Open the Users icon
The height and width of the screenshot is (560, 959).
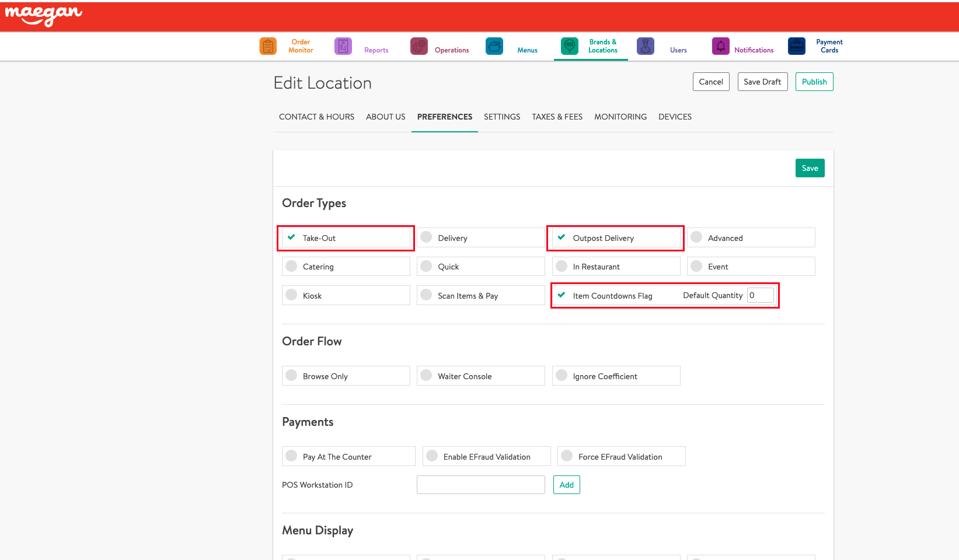tap(645, 46)
